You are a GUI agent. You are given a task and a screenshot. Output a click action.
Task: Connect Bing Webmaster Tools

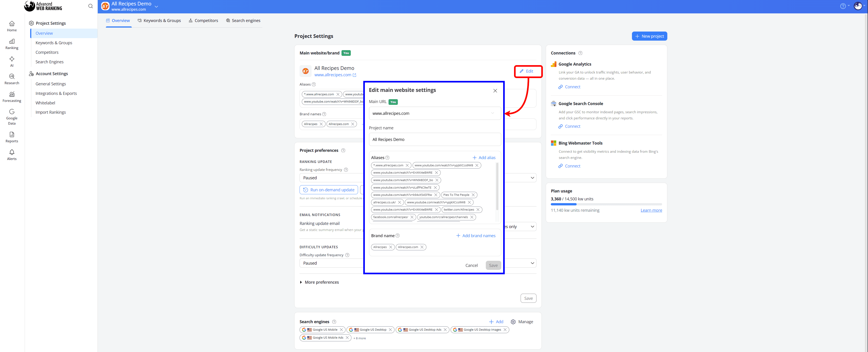click(x=569, y=166)
